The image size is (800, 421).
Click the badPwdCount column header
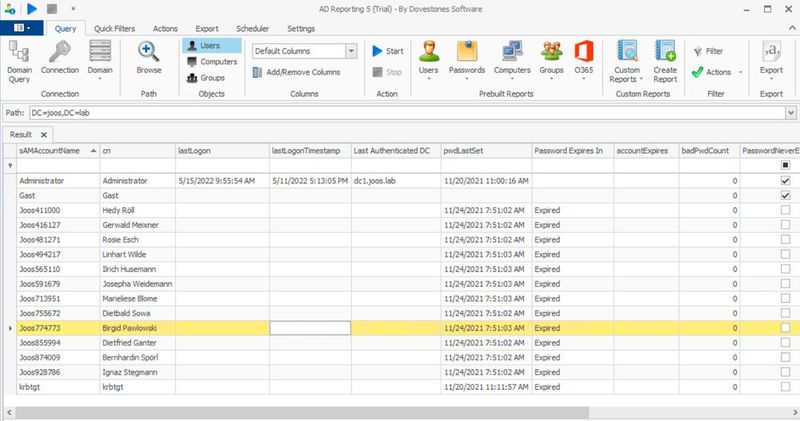coord(709,151)
